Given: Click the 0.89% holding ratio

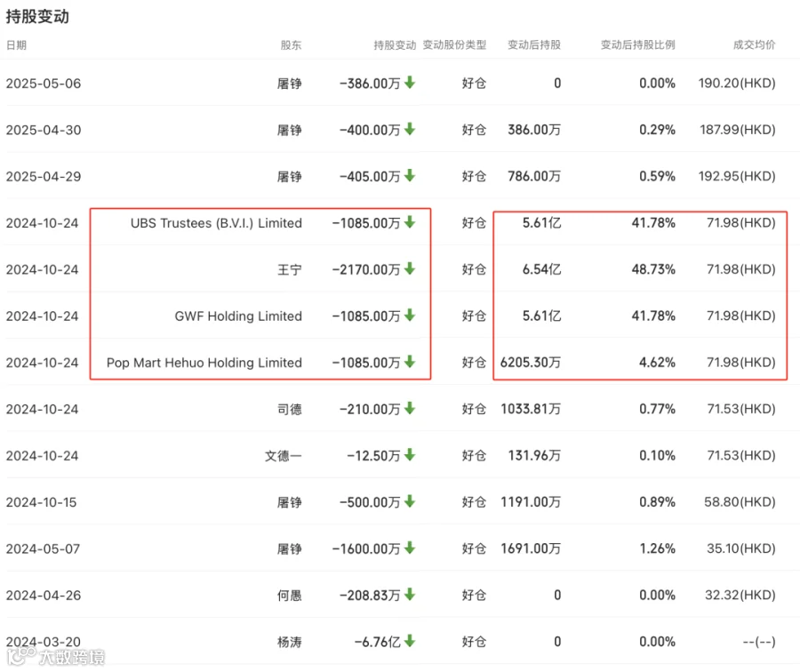Looking at the screenshot, I should (x=657, y=502).
